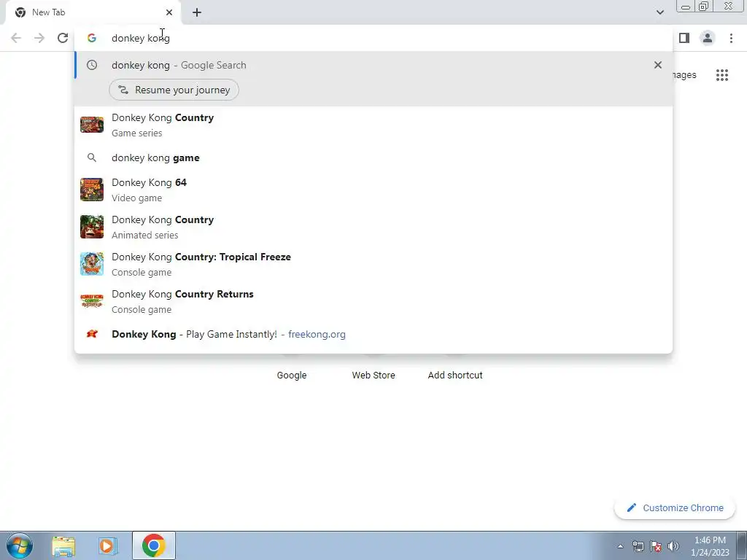Click the Animated series Donkey Kong thumbnail
Screen dimensions: 747x560
92,227
